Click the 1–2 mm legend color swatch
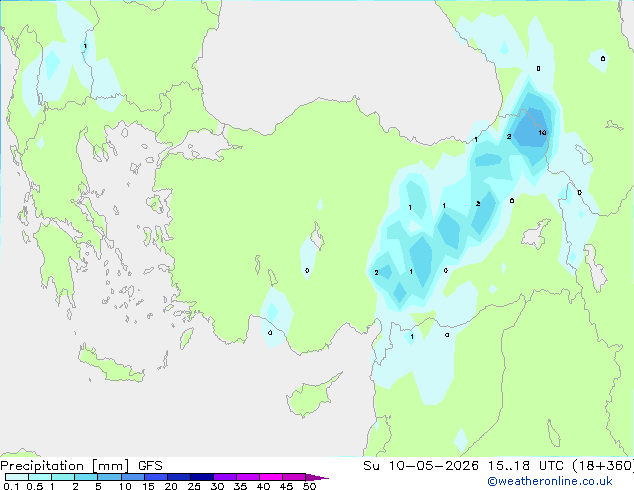634x490 pixels. (x=63, y=477)
